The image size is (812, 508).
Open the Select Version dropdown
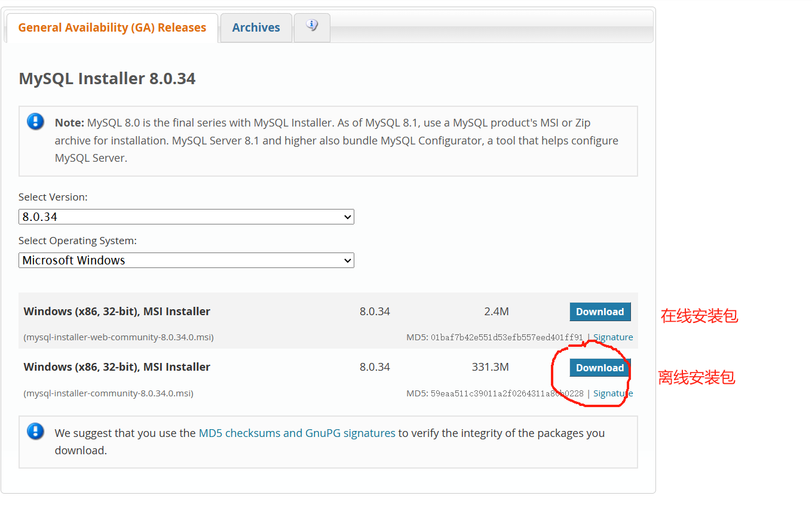click(186, 217)
